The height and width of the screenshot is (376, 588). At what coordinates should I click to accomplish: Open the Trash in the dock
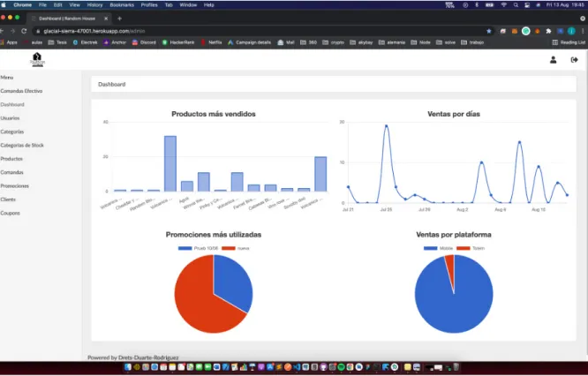pyautogui.click(x=456, y=367)
